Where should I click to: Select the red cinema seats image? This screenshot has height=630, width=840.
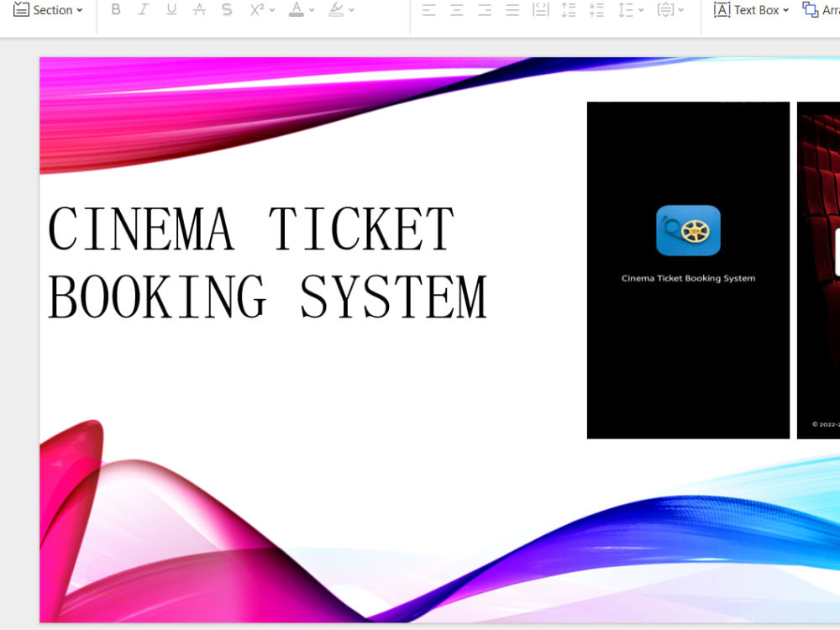coord(818,270)
